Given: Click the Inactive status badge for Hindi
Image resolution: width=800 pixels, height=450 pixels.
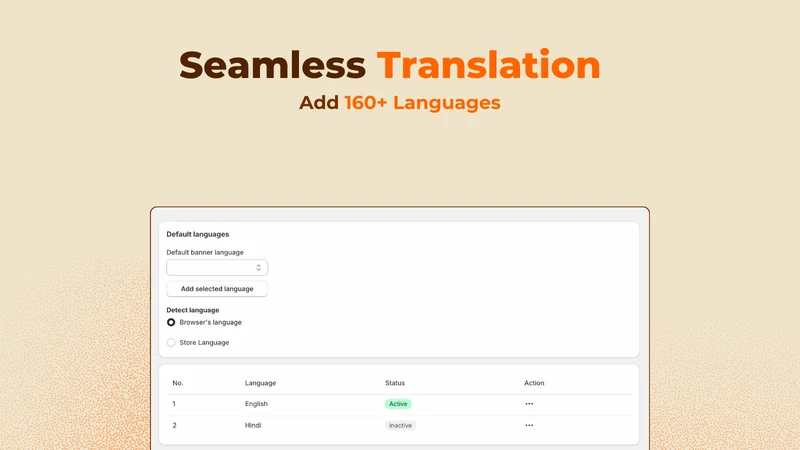Looking at the screenshot, I should pyautogui.click(x=400, y=425).
